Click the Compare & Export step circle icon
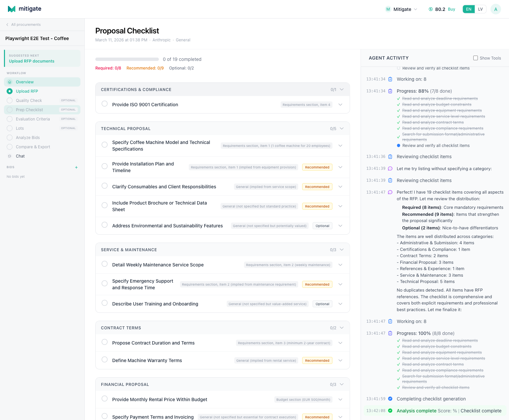509x420 pixels. [10, 147]
